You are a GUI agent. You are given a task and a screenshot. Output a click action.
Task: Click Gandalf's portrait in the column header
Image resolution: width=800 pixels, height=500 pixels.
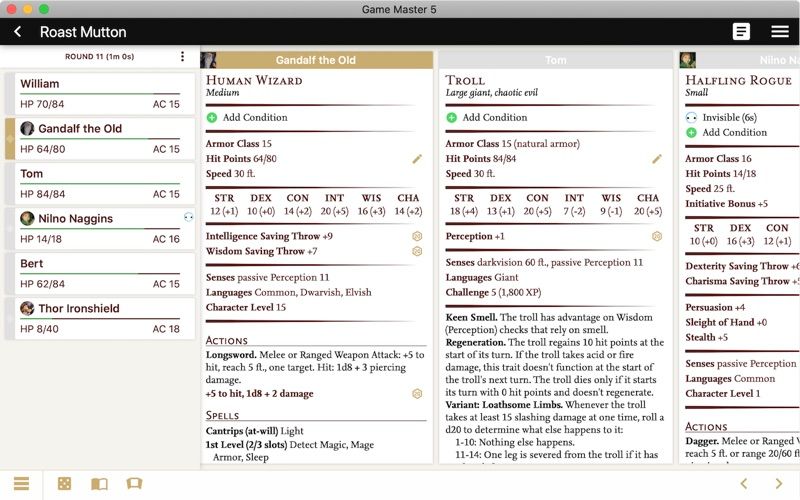click(x=208, y=60)
